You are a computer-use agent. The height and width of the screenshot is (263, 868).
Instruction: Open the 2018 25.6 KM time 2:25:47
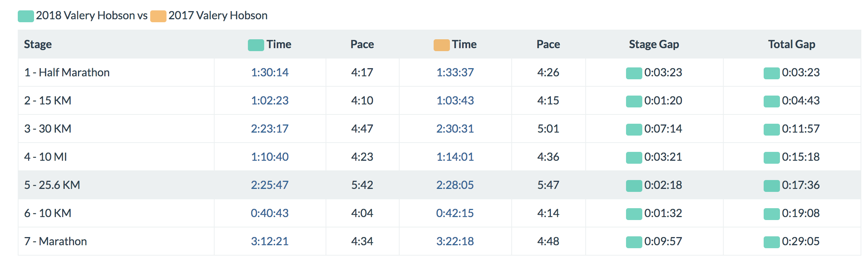point(270,185)
